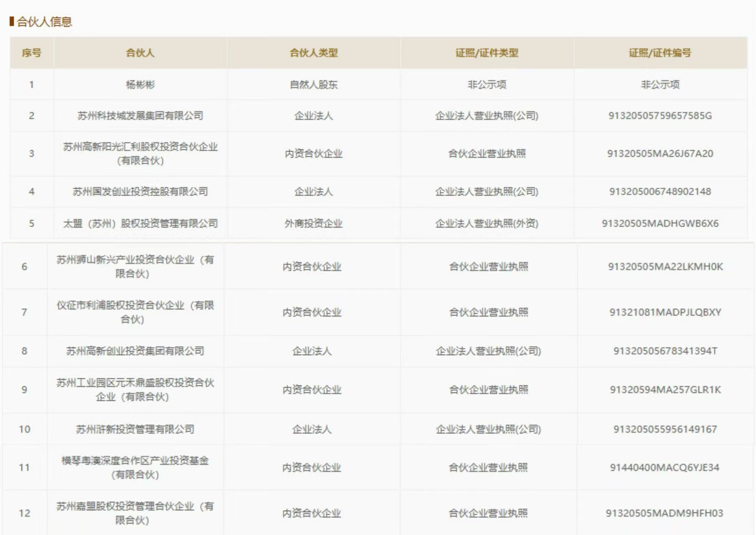Click the 序号 column header
Screen dimensions: 756x535
pyautogui.click(x=32, y=53)
